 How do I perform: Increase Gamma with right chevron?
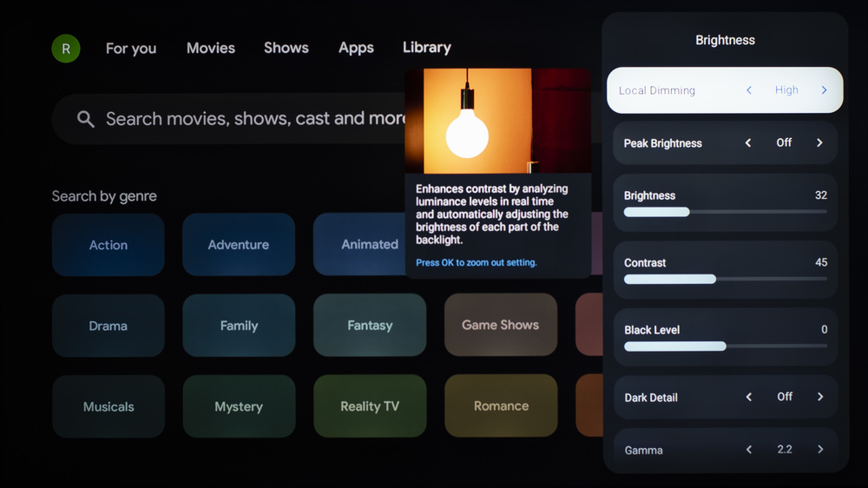(820, 450)
